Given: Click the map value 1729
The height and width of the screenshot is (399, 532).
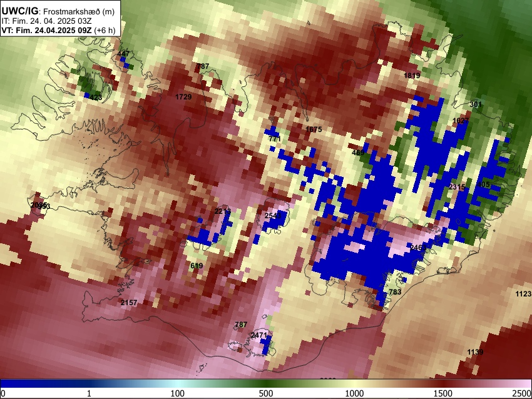Looking at the screenshot, I should click(x=183, y=97).
